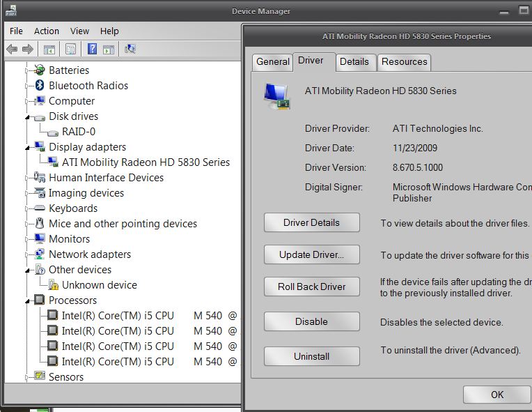Click the Driver Details button
532x412 pixels.
point(311,222)
